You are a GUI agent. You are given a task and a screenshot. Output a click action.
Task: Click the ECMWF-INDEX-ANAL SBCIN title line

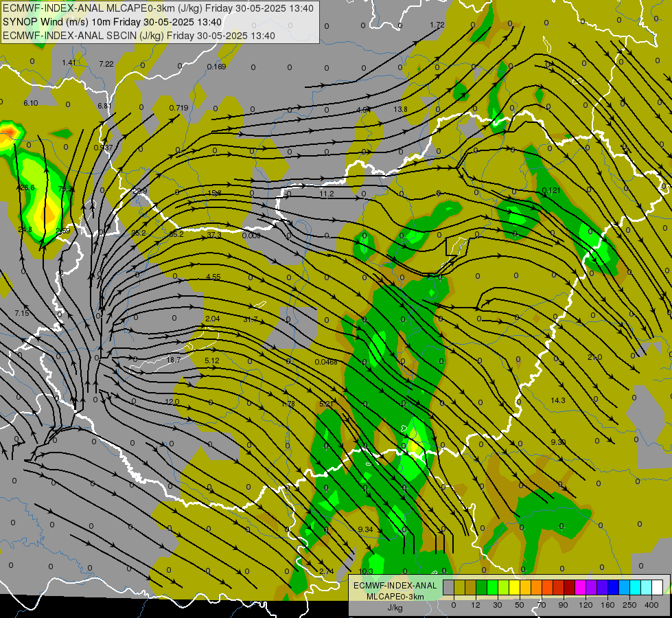tap(139, 36)
